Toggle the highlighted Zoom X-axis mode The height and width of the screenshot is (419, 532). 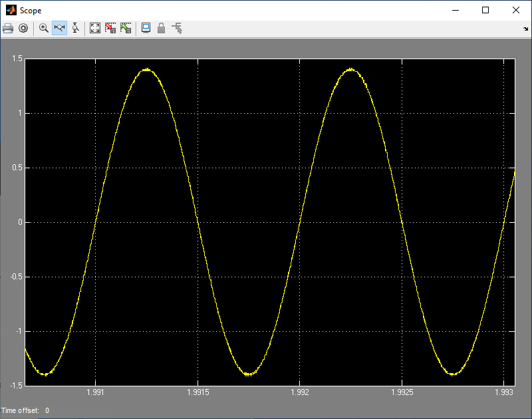[x=59, y=29]
